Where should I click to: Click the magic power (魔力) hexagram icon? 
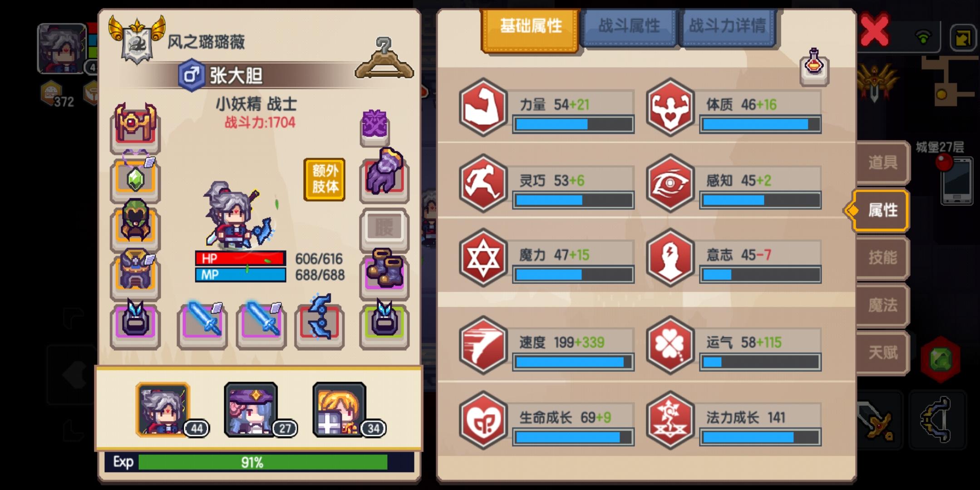[x=483, y=257]
